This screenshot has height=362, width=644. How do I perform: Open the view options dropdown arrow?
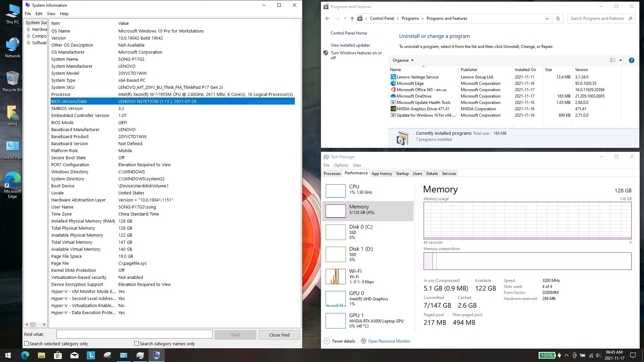click(621, 60)
